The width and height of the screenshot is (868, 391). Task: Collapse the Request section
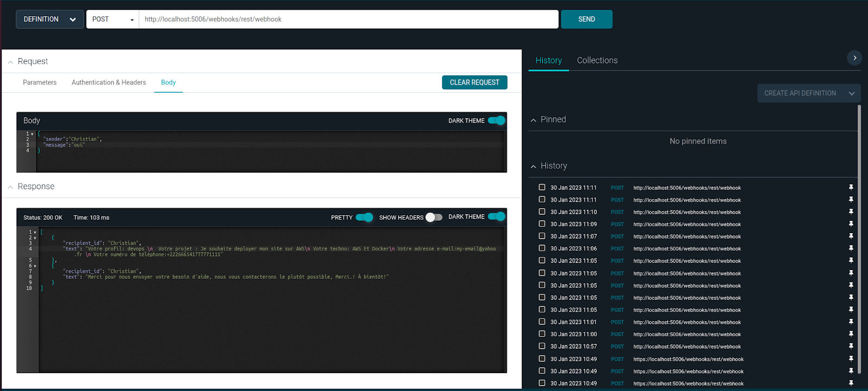10,62
